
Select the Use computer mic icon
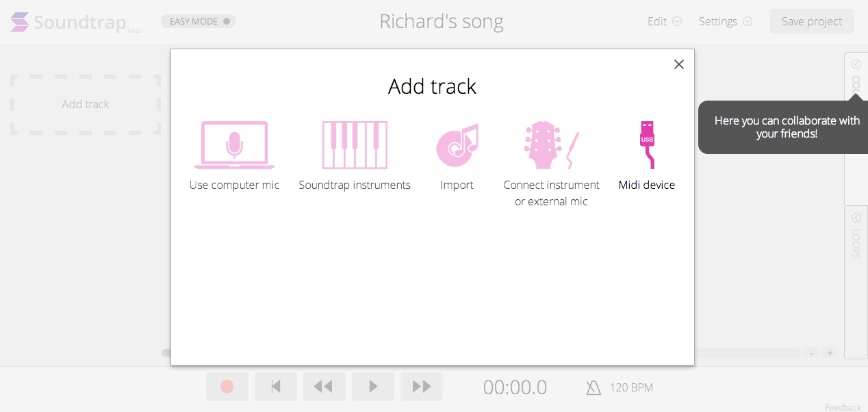(x=234, y=145)
